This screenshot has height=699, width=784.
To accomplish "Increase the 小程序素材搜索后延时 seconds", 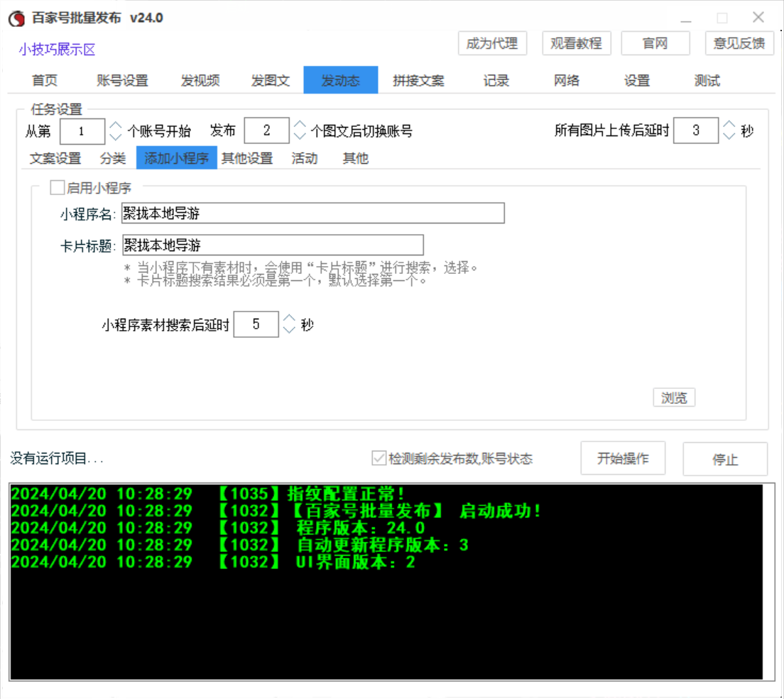I will pyautogui.click(x=289, y=318).
